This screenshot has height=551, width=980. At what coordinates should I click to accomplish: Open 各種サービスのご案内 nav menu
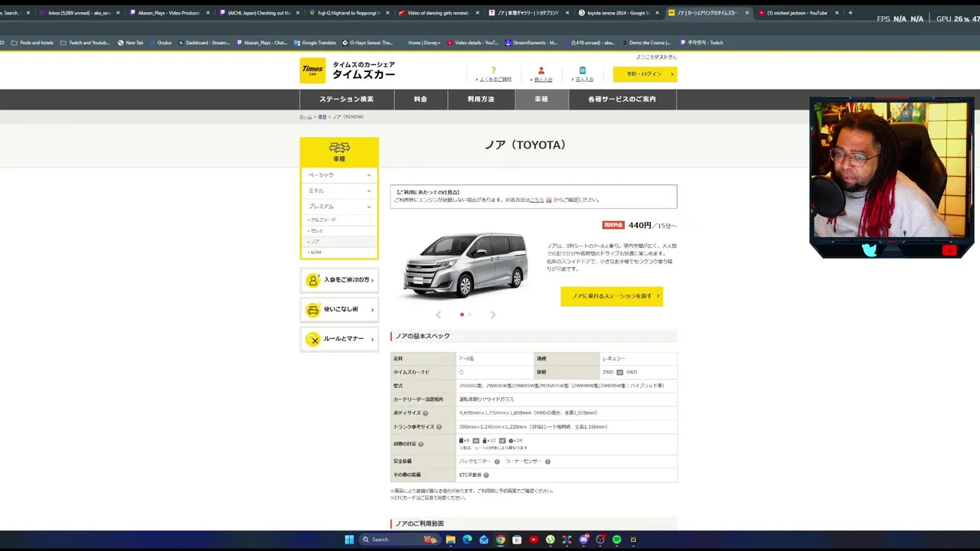pos(622,99)
